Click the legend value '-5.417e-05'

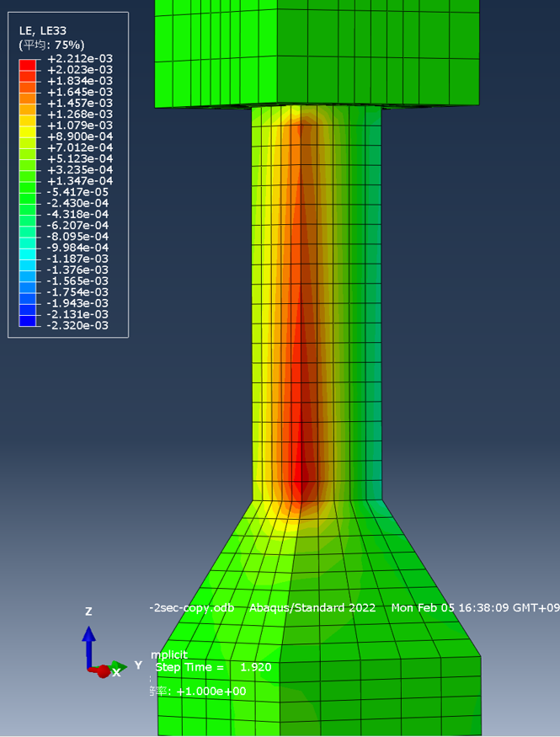[78, 192]
